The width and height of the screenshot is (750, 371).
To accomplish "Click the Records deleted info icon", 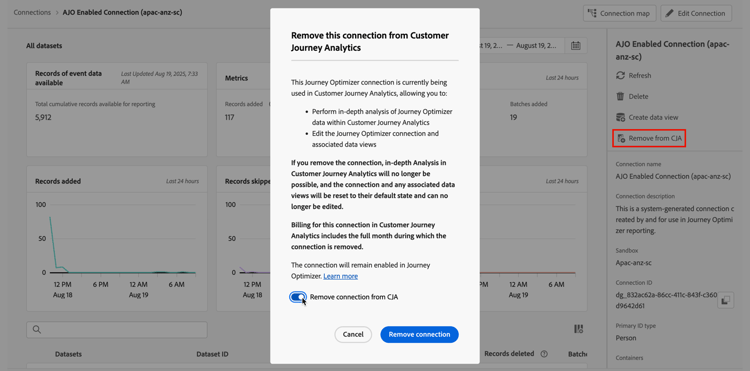I will pos(544,354).
